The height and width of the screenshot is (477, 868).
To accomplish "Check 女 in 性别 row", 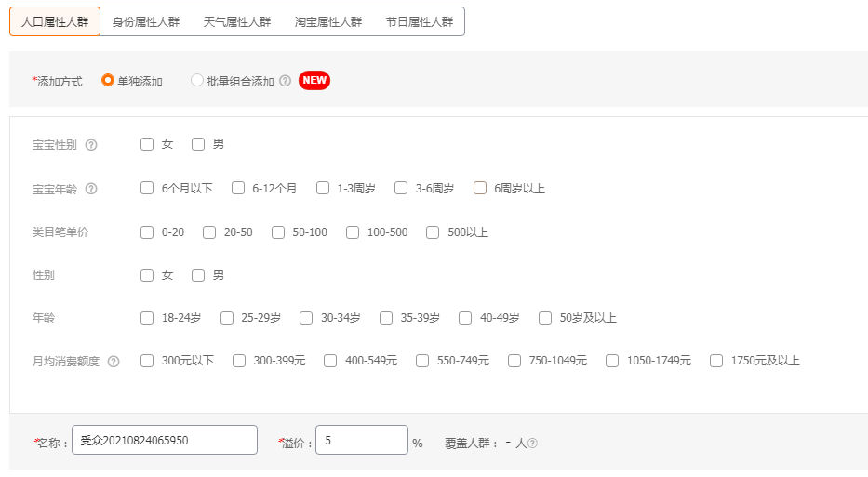I will [x=147, y=275].
